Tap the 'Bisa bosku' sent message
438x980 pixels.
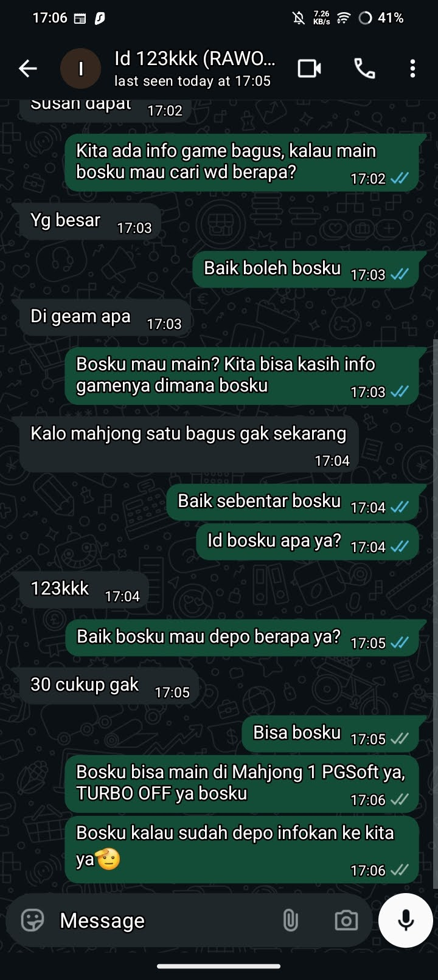pos(331,734)
